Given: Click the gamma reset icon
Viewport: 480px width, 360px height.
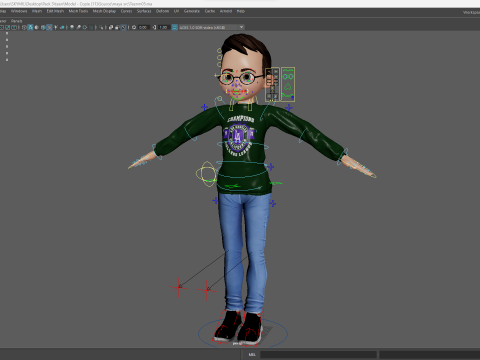Looking at the screenshot, I should (x=154, y=27).
